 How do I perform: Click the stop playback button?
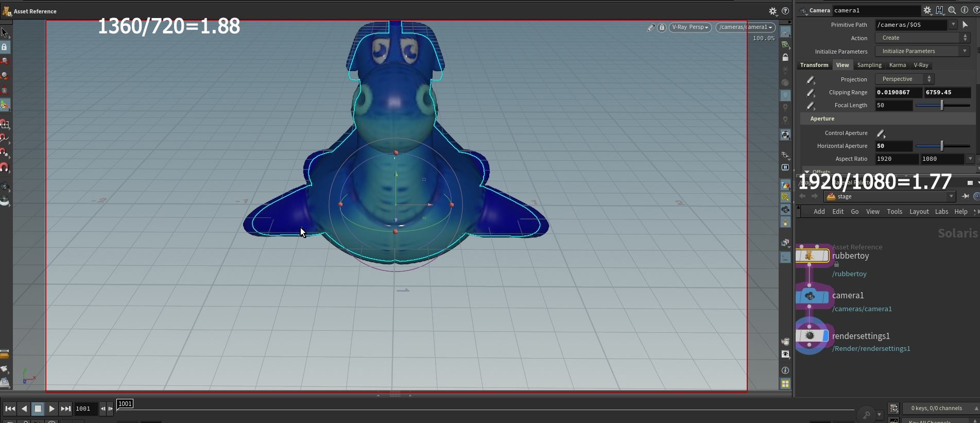[x=38, y=409]
